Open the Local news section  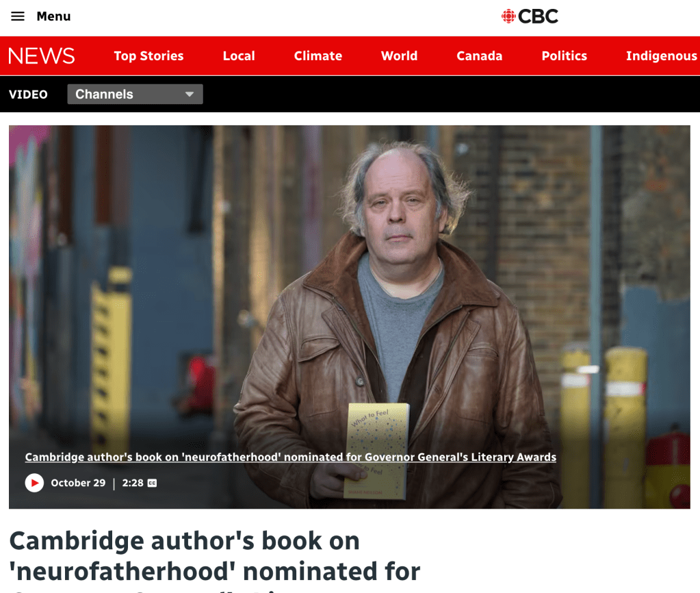click(x=239, y=56)
